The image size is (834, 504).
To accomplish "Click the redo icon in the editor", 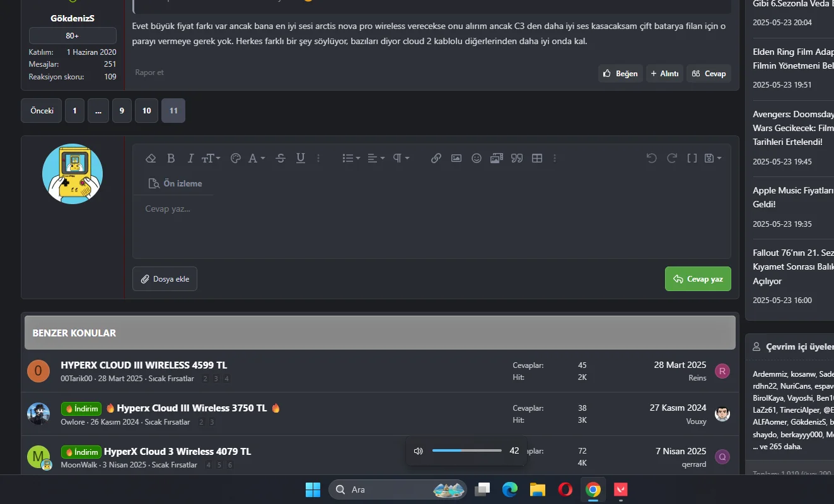I will point(672,158).
